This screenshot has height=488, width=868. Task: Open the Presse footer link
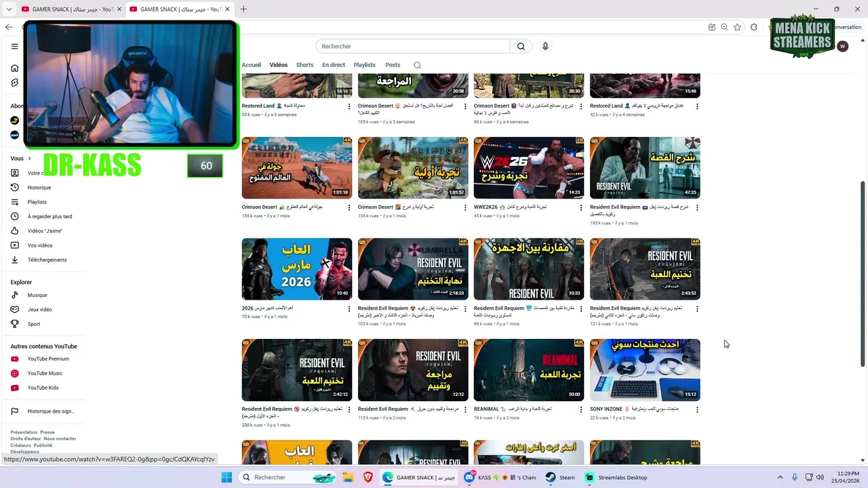[47, 432]
